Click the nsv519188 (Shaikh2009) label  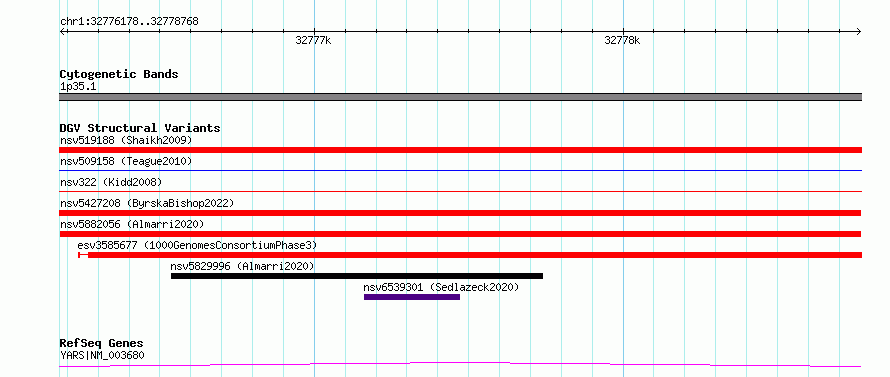coord(126,140)
